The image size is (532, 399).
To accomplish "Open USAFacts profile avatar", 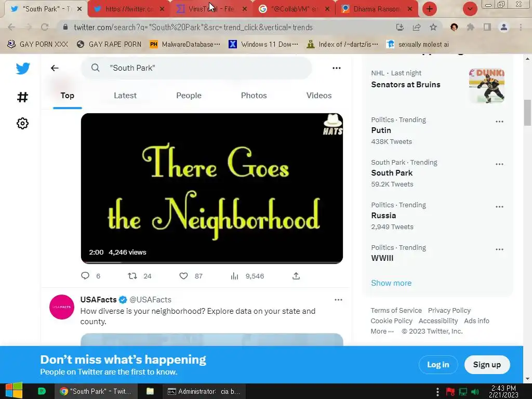I will (62, 307).
